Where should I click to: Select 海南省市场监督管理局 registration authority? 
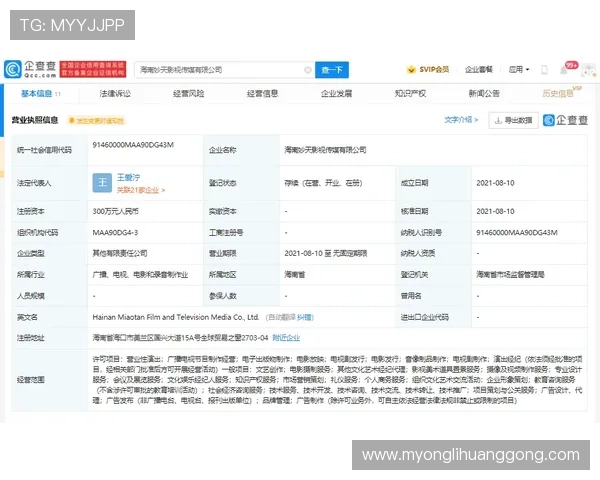[x=510, y=275]
